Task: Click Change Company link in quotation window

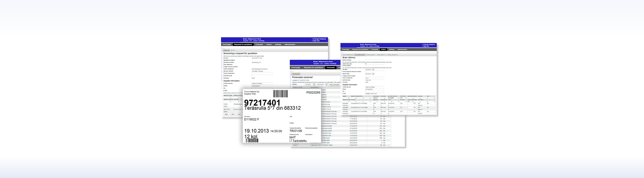Action: point(319,39)
